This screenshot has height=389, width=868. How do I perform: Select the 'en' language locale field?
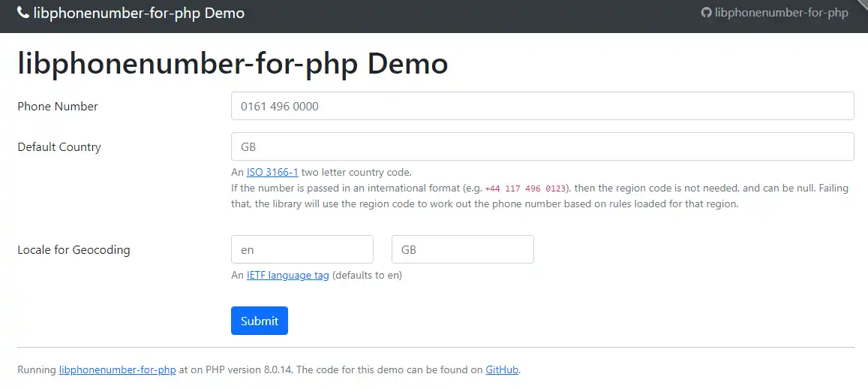(x=302, y=249)
